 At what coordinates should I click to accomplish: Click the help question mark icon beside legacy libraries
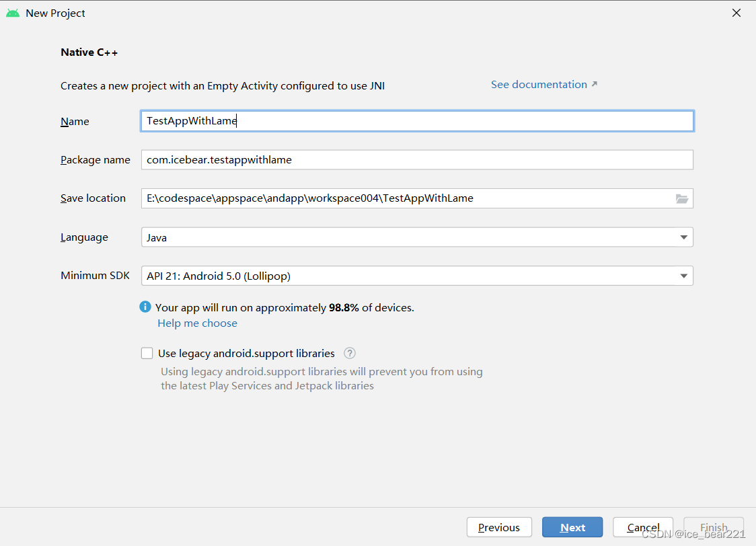point(350,353)
